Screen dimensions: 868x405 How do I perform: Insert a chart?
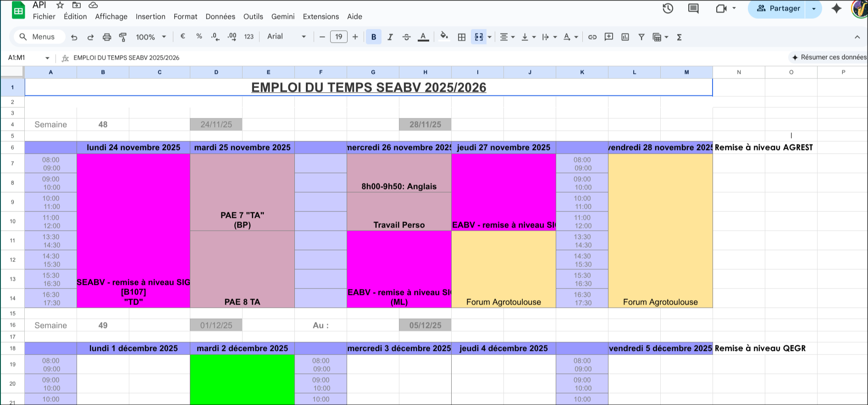click(x=625, y=37)
